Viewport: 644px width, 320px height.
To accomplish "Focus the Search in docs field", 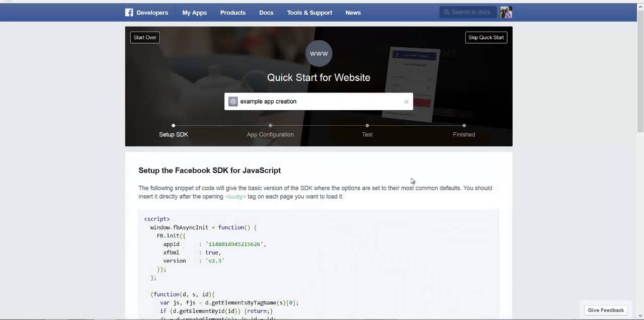I will [x=468, y=12].
